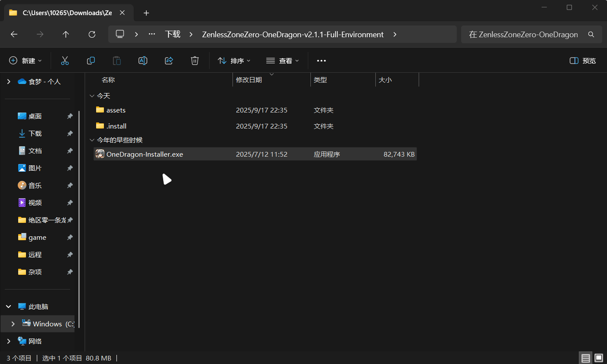Click 下载 in the address breadcrumb

point(172,34)
